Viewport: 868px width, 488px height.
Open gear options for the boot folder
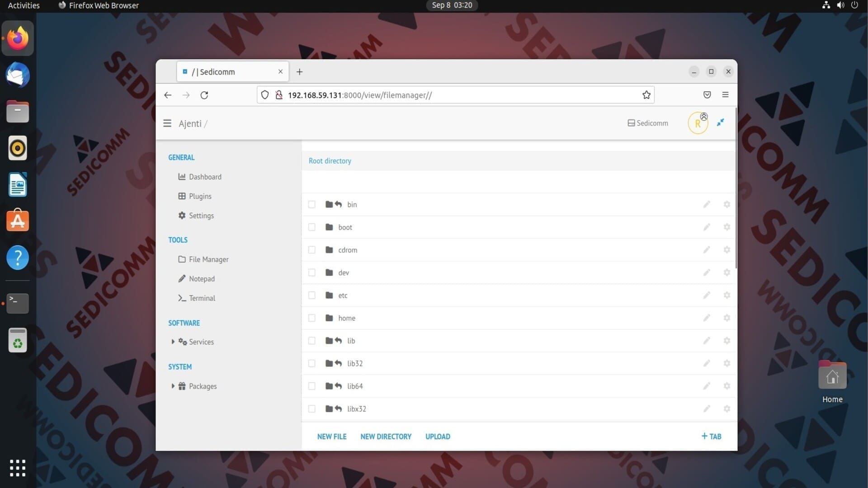(726, 227)
